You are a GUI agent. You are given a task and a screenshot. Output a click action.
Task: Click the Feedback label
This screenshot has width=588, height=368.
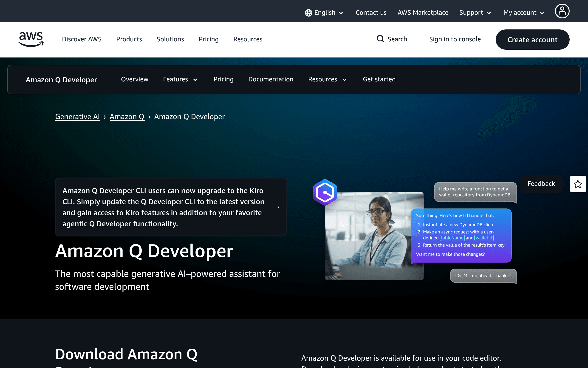(541, 184)
